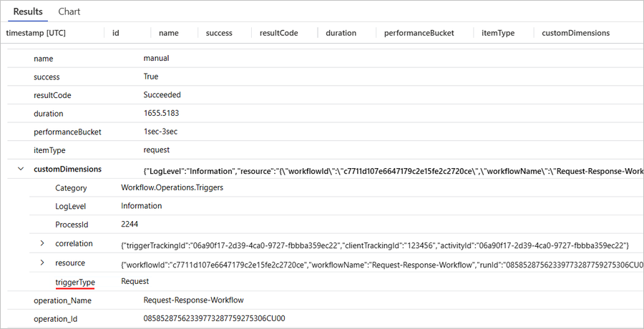This screenshot has height=329, width=644.
Task: Collapse the customDimensions row
Action: [19, 170]
